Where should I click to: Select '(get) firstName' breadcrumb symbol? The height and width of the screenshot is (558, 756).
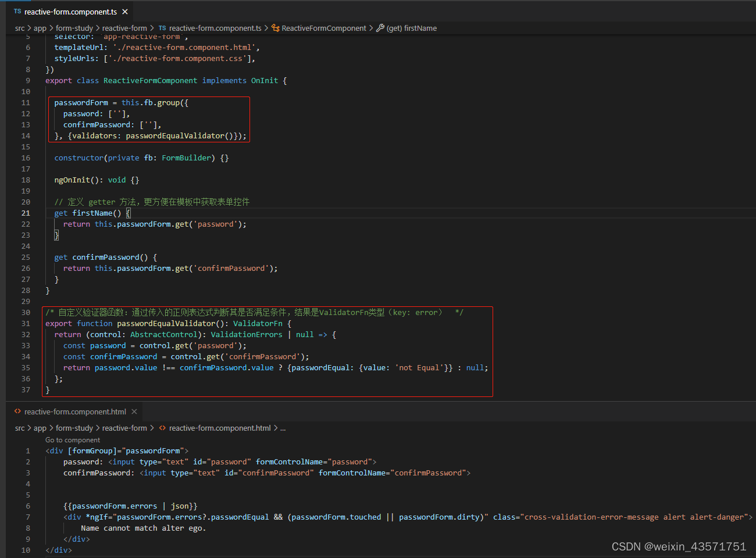412,28
